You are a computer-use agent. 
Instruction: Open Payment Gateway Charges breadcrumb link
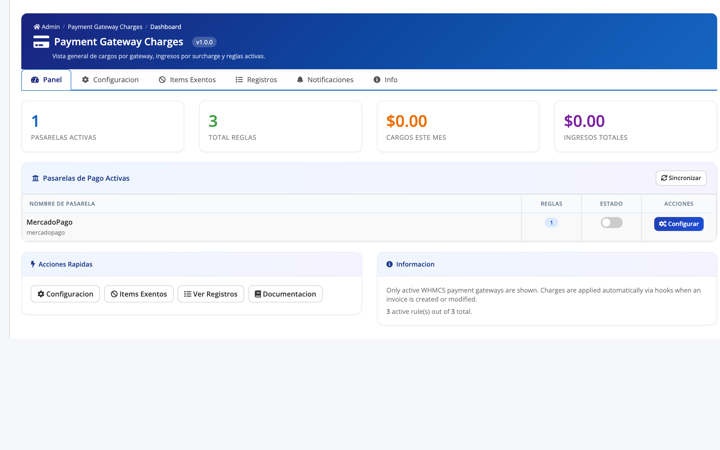105,27
